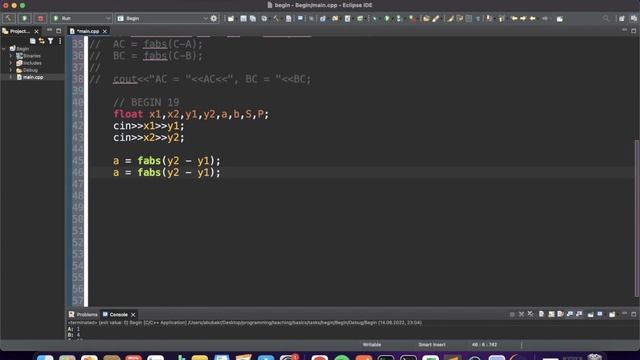
Task: Click the Save toolbar icon
Action: pyautogui.click(x=243, y=18)
